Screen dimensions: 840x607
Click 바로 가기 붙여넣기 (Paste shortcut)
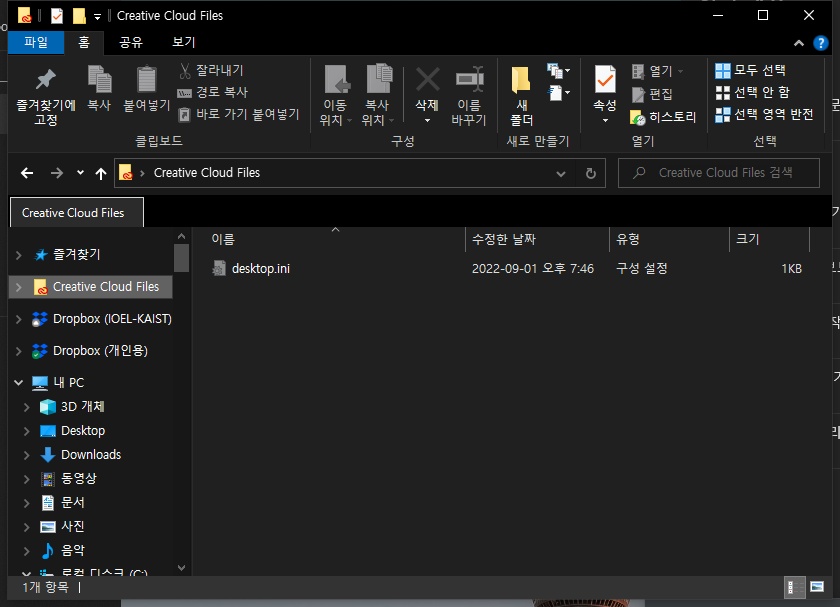[239, 114]
